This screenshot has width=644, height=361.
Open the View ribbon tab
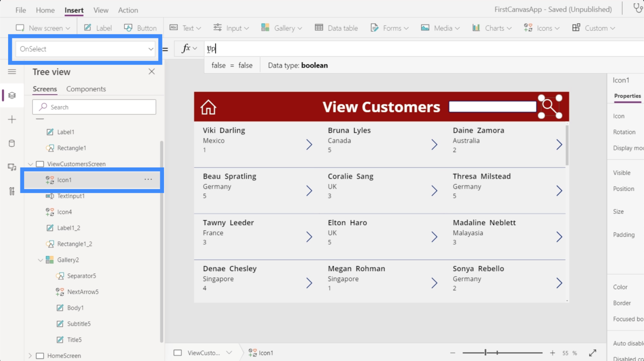click(x=101, y=10)
